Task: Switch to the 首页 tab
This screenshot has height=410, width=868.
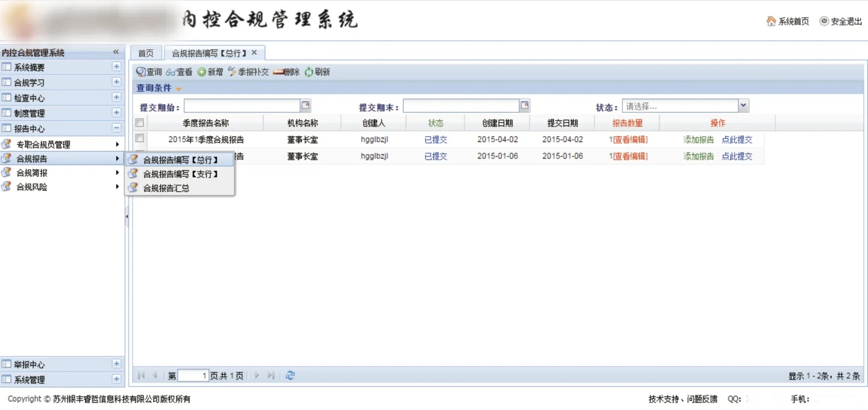Action: [146, 53]
